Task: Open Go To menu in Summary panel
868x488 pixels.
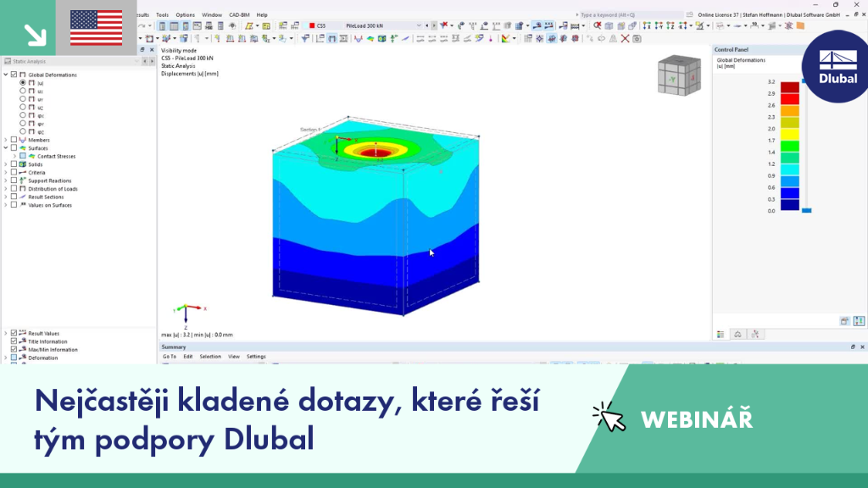Action: (170, 357)
